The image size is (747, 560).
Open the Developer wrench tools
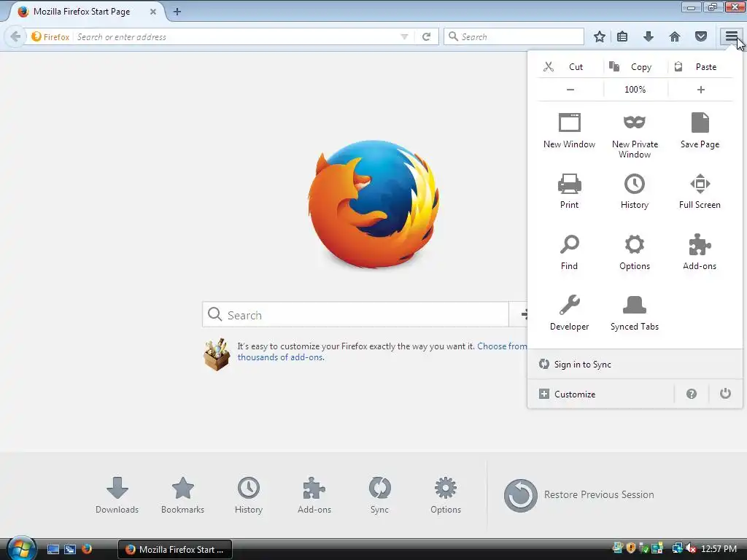[x=569, y=313]
